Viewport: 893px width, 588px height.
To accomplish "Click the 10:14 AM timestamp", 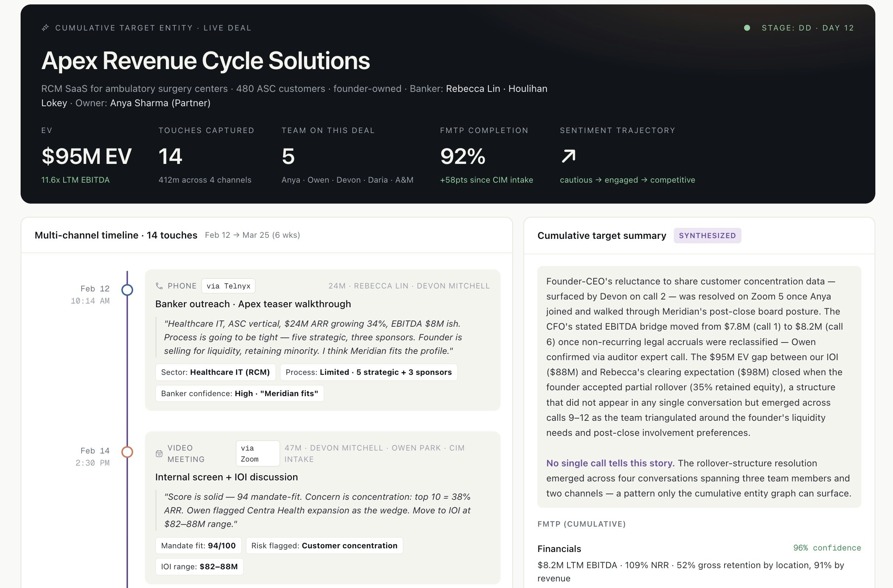I will [90, 301].
